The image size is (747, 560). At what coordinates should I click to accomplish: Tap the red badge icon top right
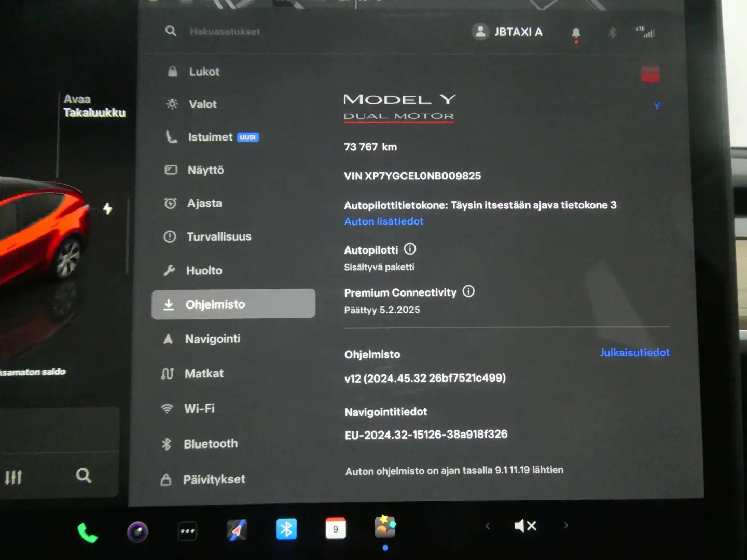coord(650,74)
